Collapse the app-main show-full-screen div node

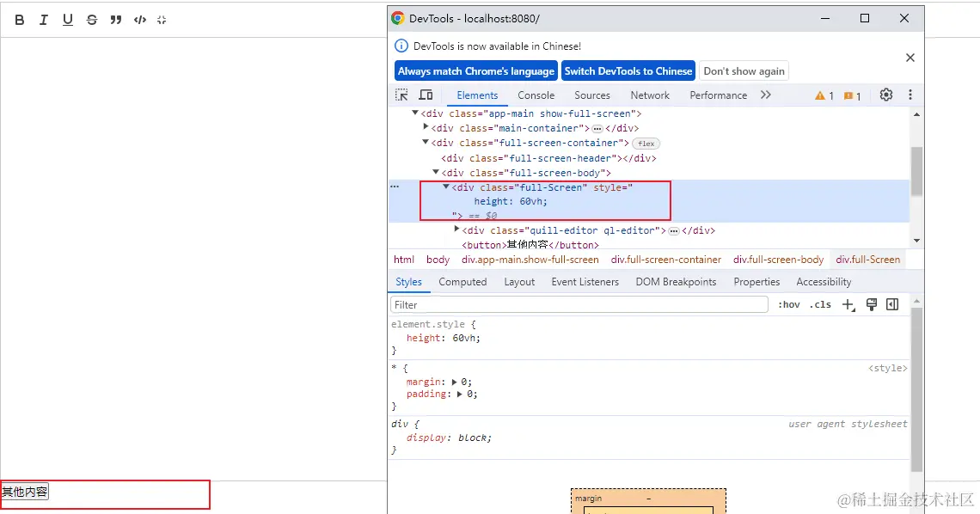tap(414, 113)
